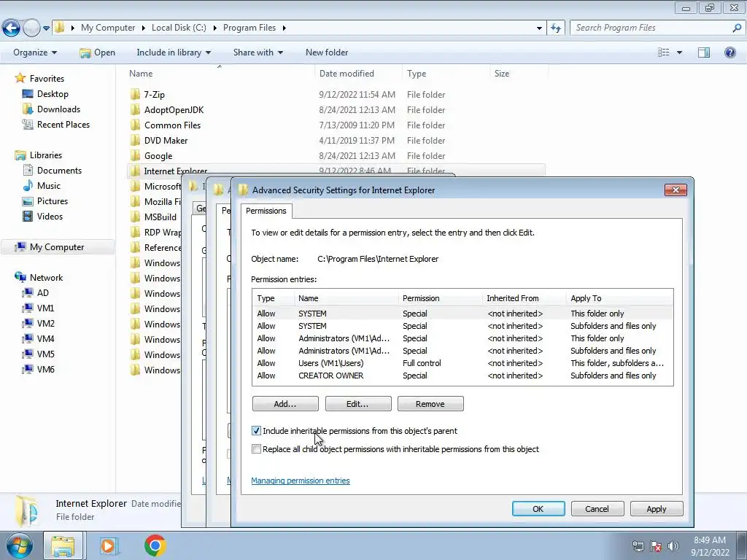Image resolution: width=747 pixels, height=560 pixels.
Task: Click the Remove button
Action: click(x=430, y=404)
